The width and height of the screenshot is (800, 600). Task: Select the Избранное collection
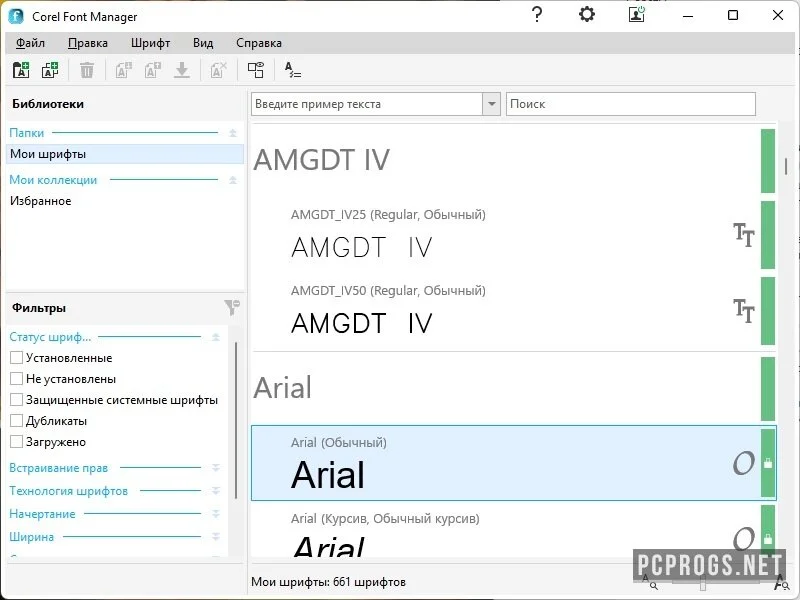pyautogui.click(x=124, y=201)
